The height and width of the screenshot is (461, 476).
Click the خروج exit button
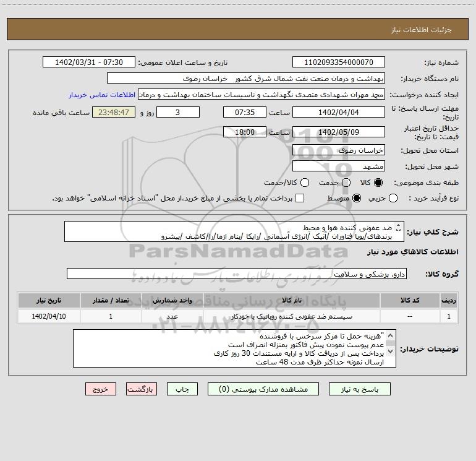click(101, 389)
